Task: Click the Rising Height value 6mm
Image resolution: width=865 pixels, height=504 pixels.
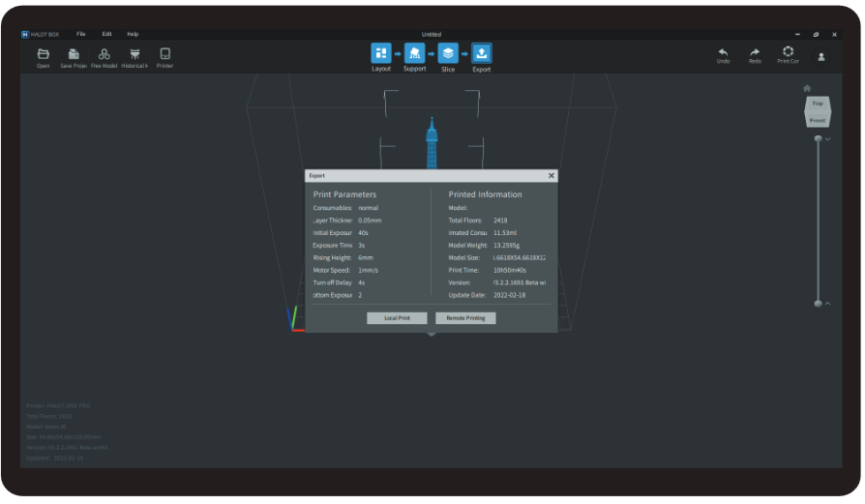Action: 366,258
